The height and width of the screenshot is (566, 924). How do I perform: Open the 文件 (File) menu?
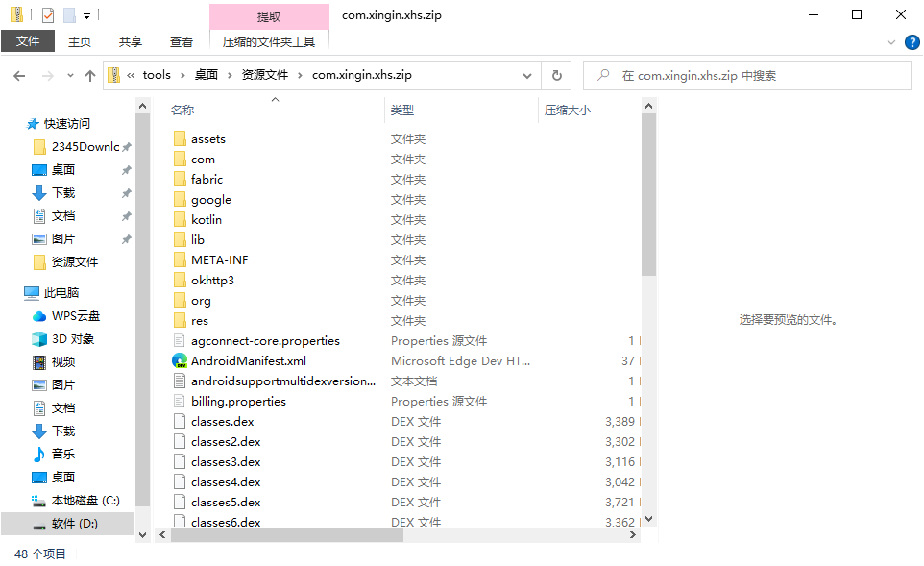28,41
